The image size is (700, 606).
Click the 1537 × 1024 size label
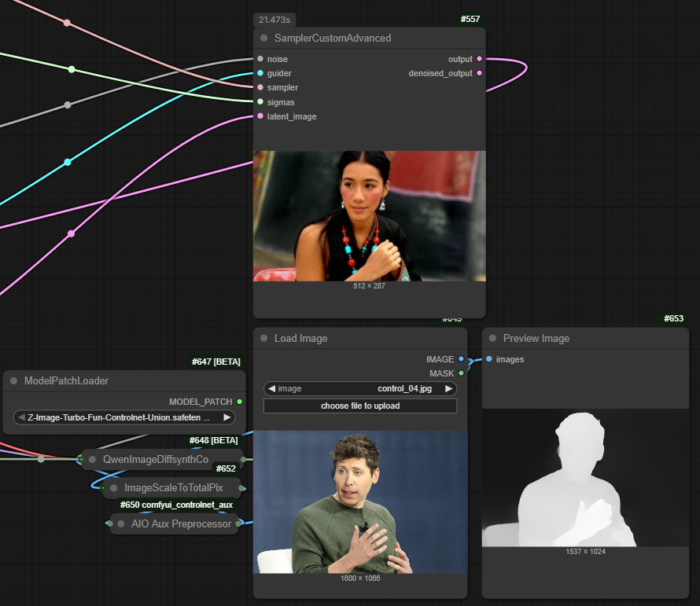[x=585, y=552]
